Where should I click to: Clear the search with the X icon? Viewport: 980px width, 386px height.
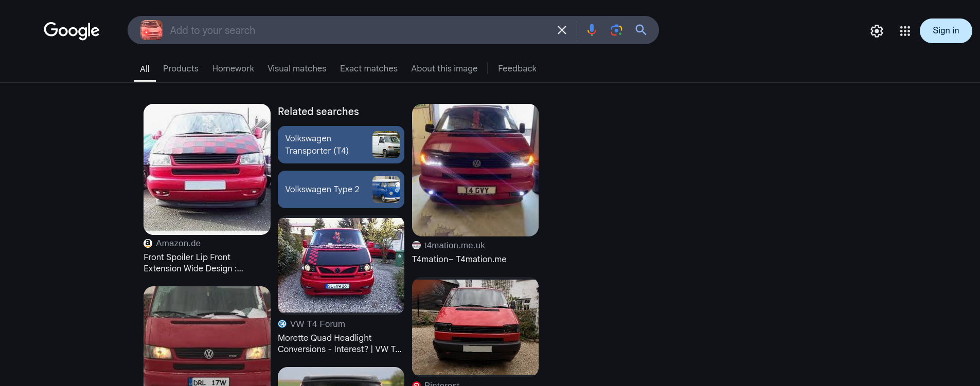point(562,30)
